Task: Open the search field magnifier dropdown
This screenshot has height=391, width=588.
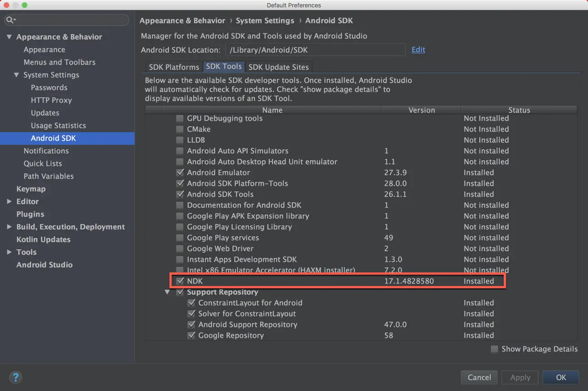Action: [x=10, y=20]
